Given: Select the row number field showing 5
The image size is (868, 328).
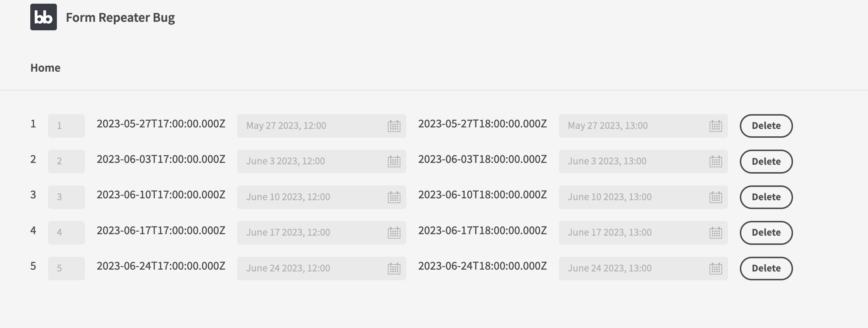Looking at the screenshot, I should point(66,268).
